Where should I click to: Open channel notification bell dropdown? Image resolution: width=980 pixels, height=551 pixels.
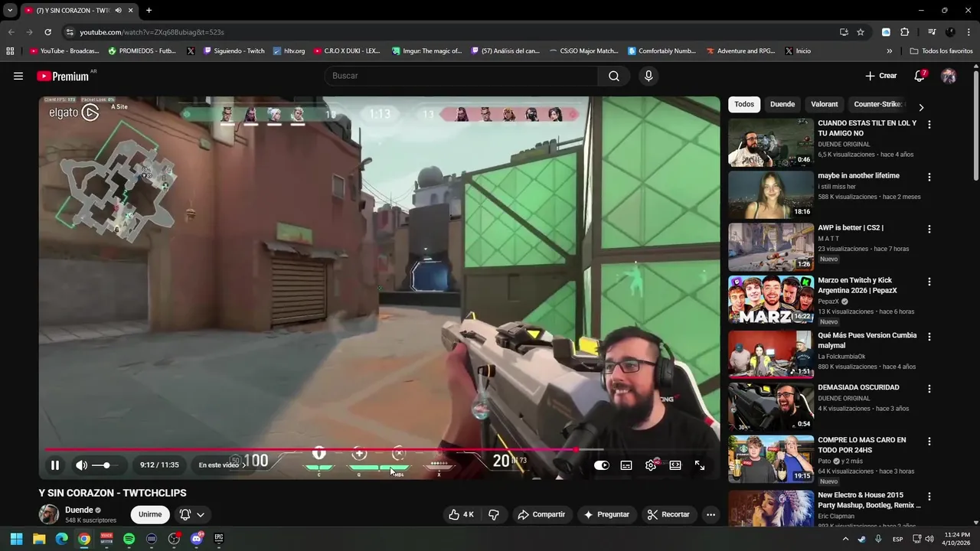tap(192, 514)
